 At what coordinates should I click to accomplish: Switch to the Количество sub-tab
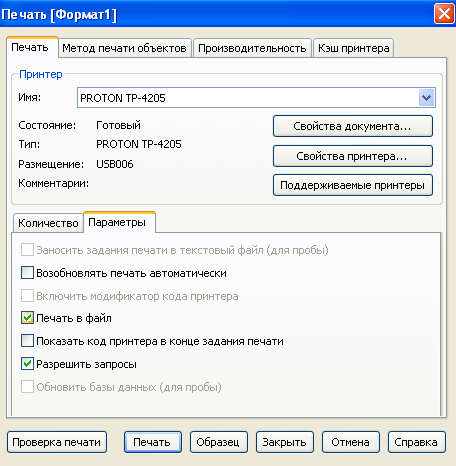click(x=48, y=223)
